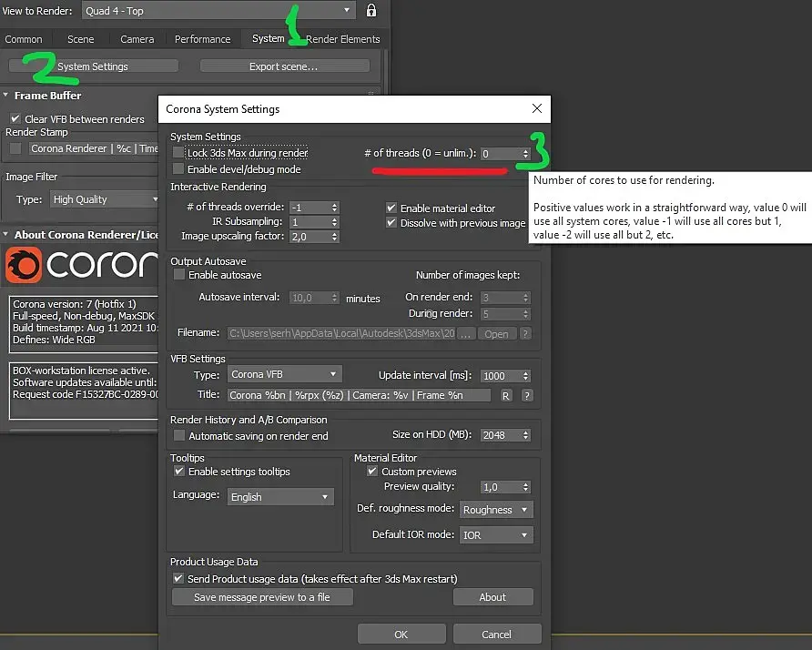Adjust Preview quality spinner arrows

pyautogui.click(x=525, y=487)
